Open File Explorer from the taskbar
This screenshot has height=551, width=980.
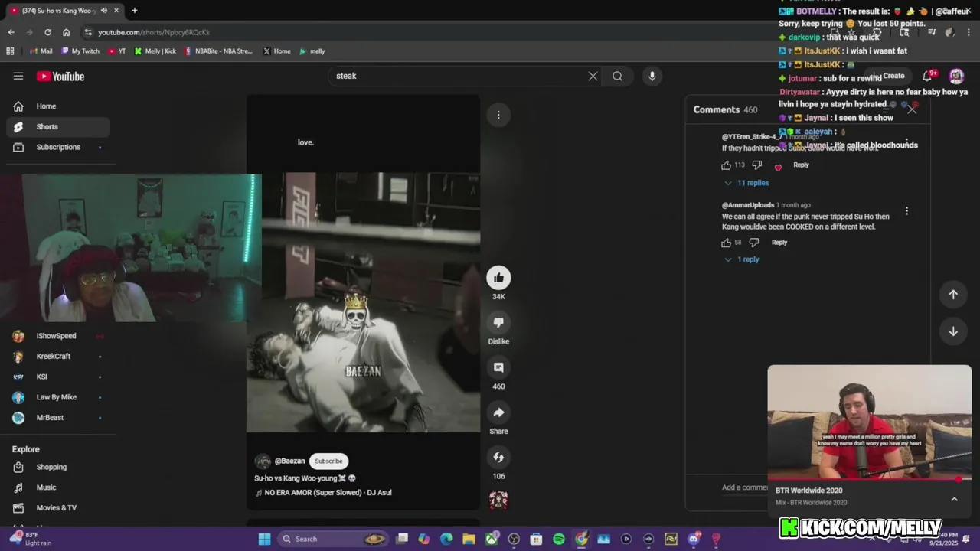coord(469,539)
